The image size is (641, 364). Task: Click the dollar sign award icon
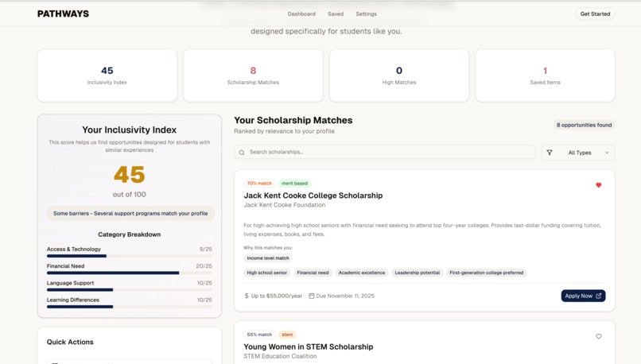coord(247,296)
